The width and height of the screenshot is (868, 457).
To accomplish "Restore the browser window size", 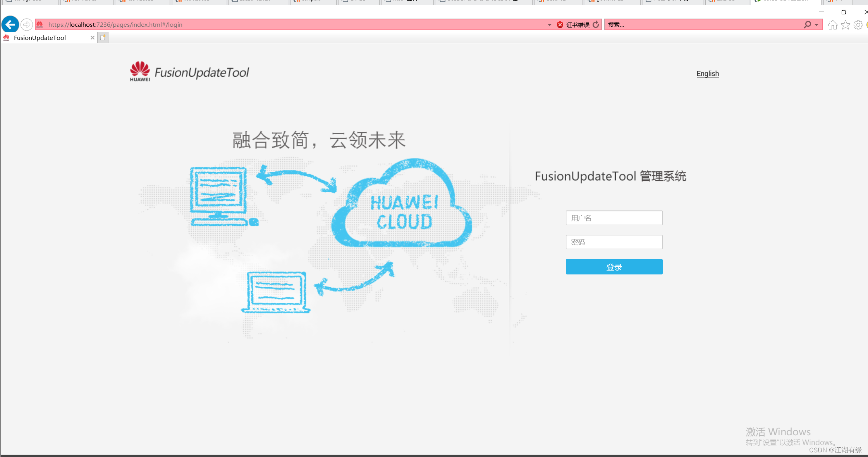I will coord(844,12).
